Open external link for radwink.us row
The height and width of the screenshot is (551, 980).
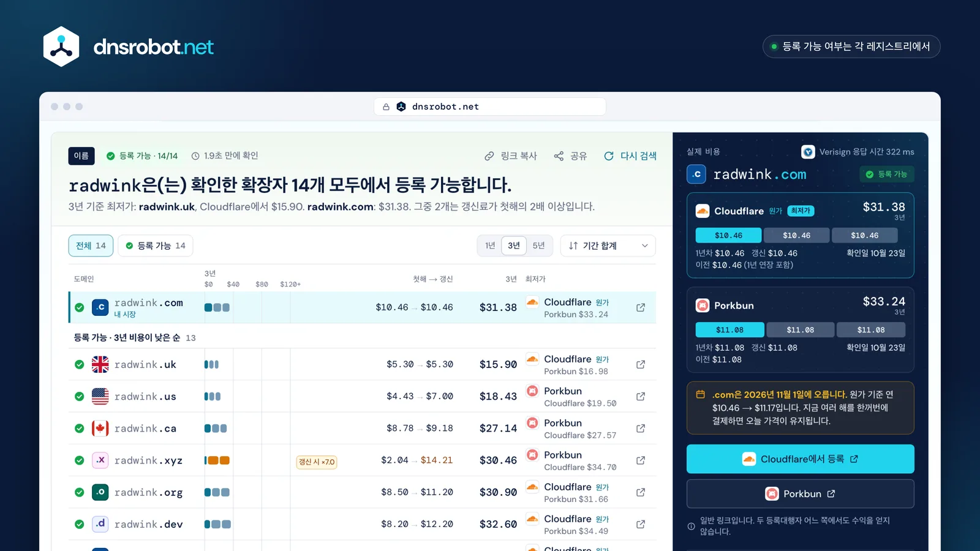point(641,396)
